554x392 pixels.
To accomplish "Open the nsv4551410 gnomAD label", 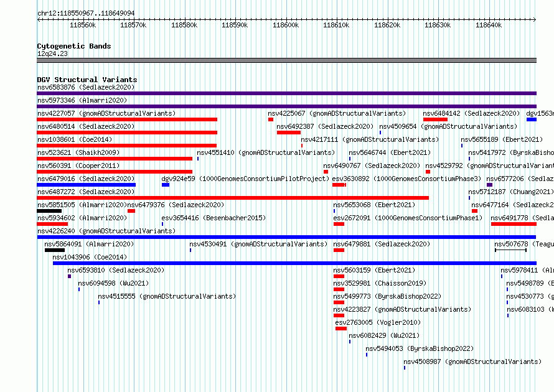I will (x=266, y=152).
